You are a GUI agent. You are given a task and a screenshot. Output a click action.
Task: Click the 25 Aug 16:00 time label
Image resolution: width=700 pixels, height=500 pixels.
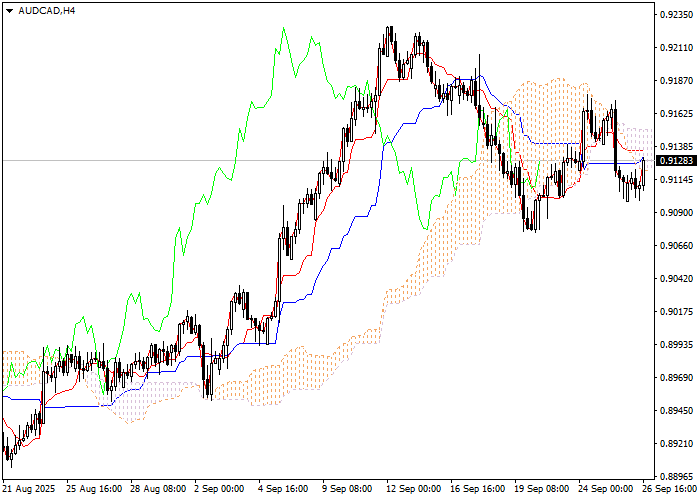94,489
